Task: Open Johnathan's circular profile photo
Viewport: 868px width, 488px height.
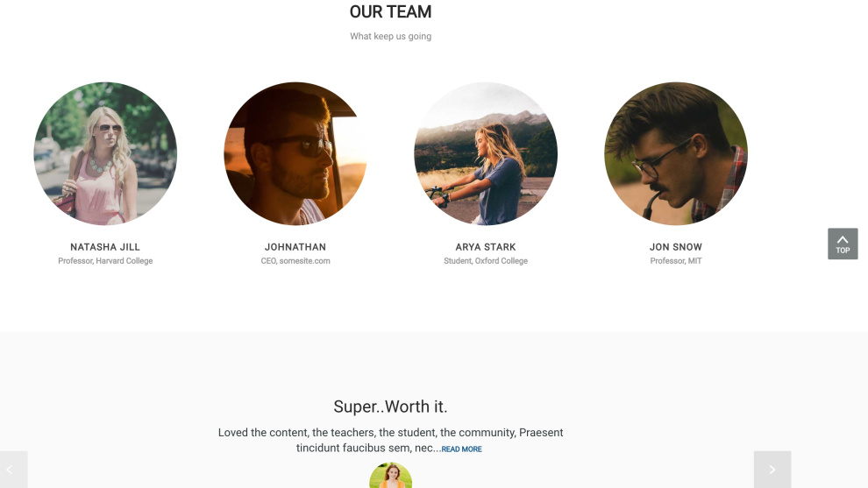Action: [295, 154]
